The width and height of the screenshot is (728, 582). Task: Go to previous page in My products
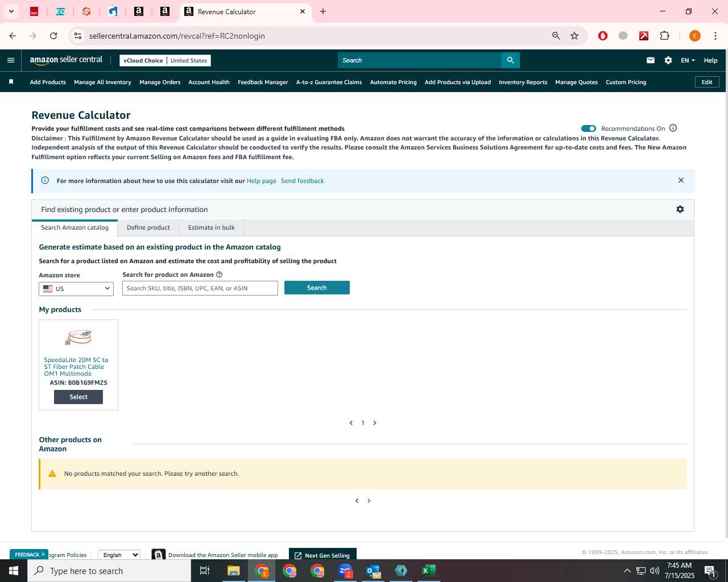[x=351, y=423]
